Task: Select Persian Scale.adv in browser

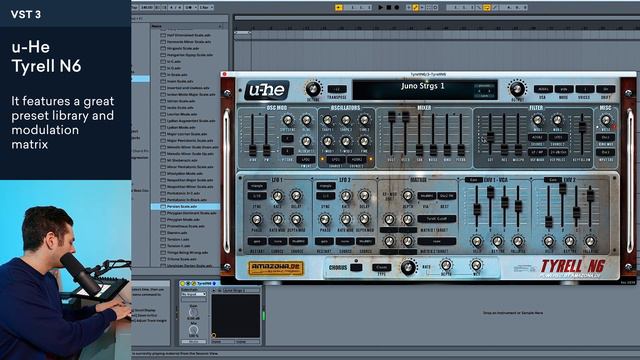Action: click(186, 207)
